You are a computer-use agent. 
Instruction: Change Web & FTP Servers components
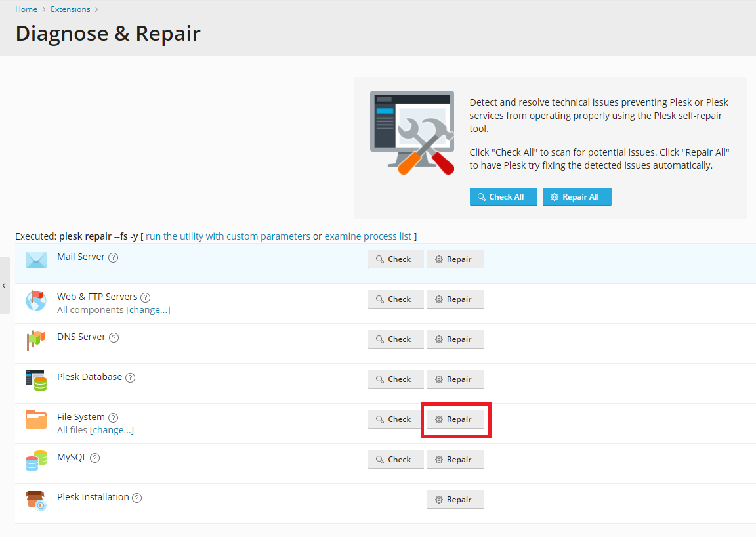pos(148,310)
